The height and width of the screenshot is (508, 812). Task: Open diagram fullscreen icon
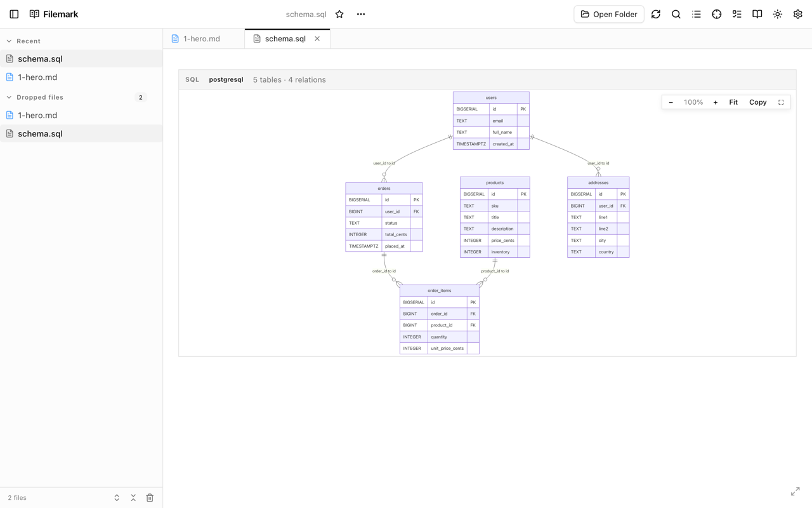(x=781, y=102)
